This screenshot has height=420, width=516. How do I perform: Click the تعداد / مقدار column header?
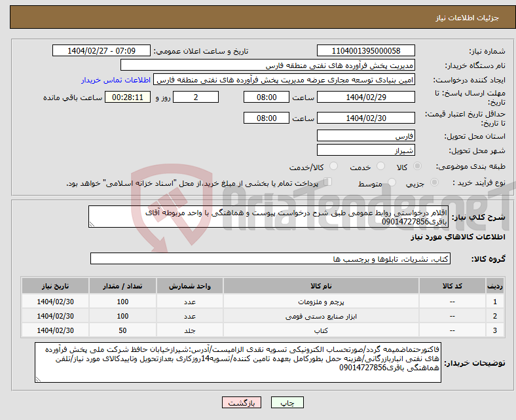(x=122, y=286)
